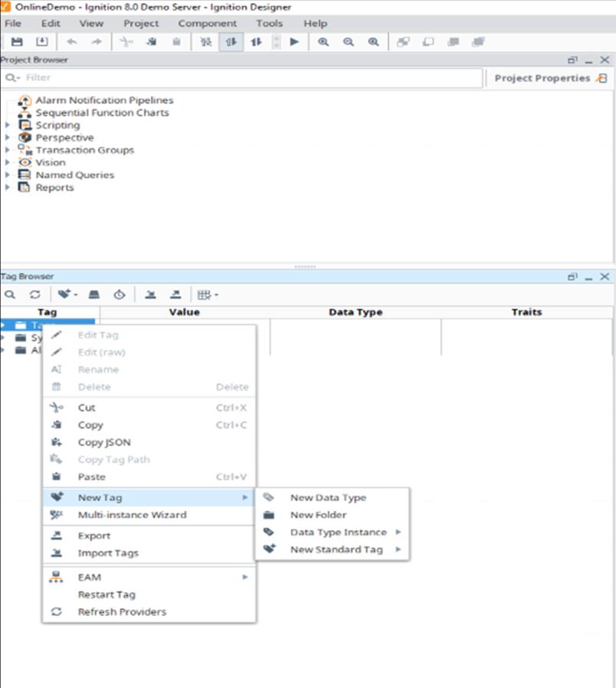Click the Cut scissors toolbar icon
Screen dimensions: 616x688
126,41
